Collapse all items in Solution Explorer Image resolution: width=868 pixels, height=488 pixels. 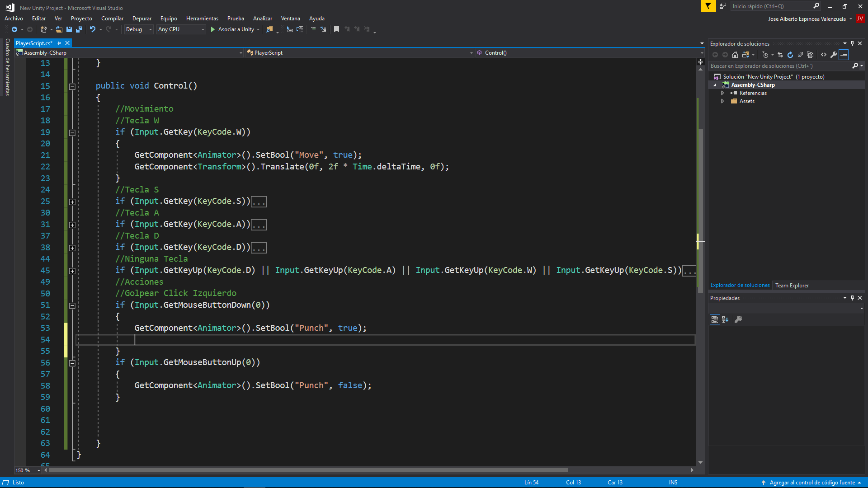(800, 55)
